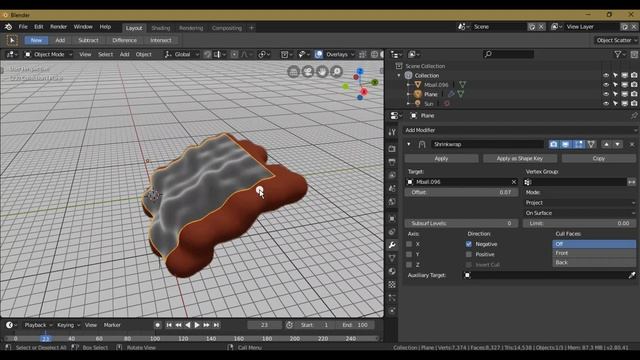
Task: Open the Object Data properties tab (triangle icon)
Action: [x=392, y=258]
